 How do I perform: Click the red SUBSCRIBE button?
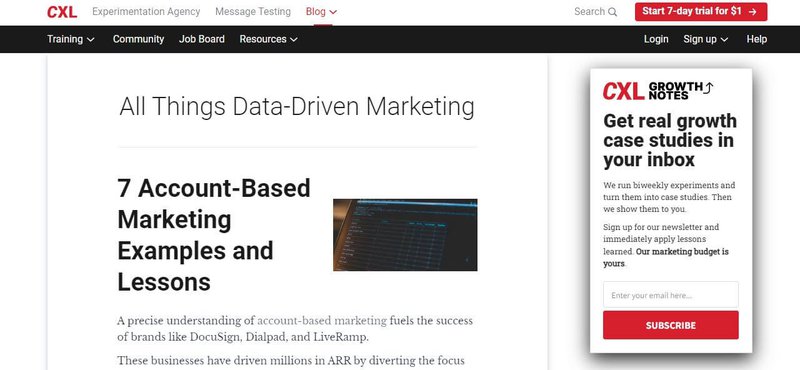pyautogui.click(x=670, y=325)
